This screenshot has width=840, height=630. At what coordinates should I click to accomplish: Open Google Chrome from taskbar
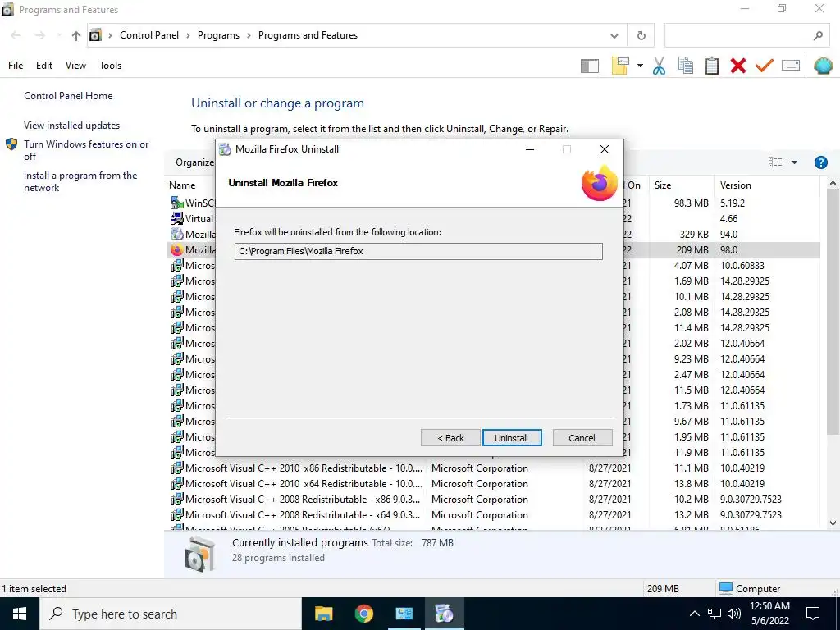click(x=363, y=614)
